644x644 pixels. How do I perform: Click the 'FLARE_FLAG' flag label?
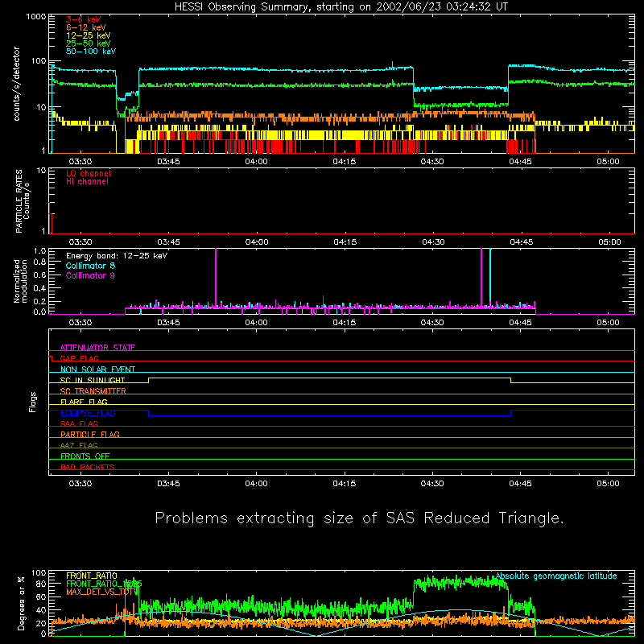coord(84,402)
